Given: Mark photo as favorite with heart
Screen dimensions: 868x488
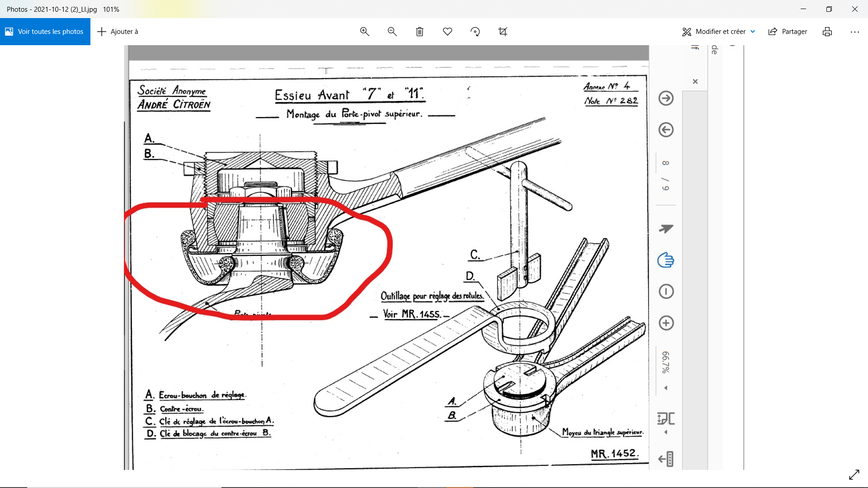Looking at the screenshot, I should tap(448, 32).
